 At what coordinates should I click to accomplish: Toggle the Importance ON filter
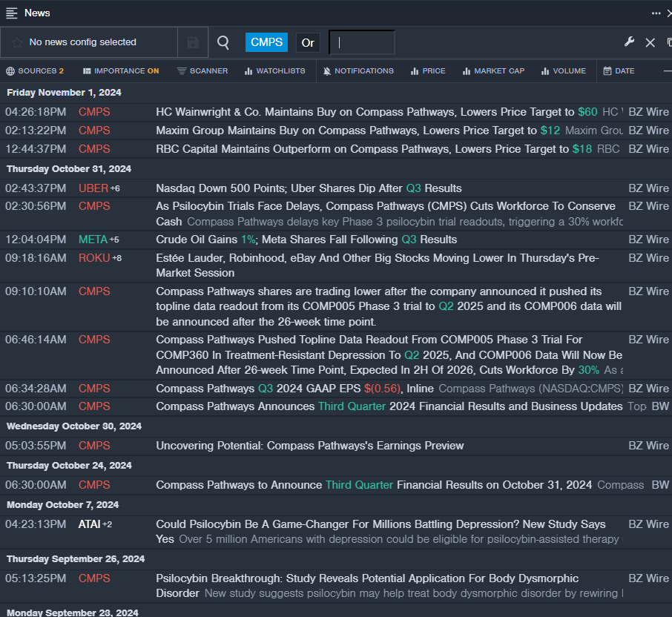tap(120, 71)
